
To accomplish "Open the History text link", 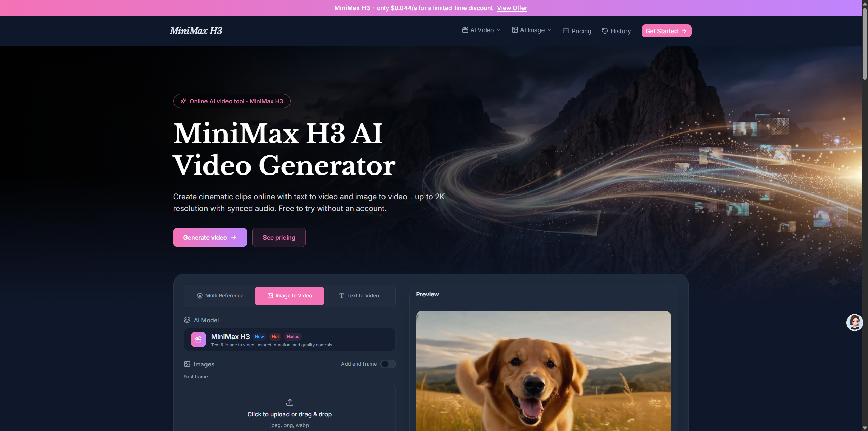I will point(620,31).
